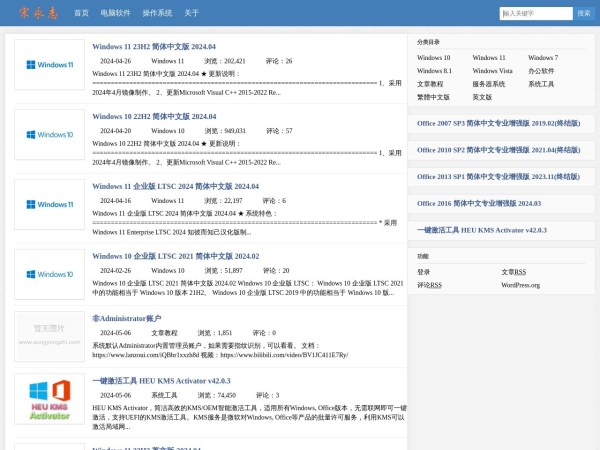Open Windows 10 22H2 简体中文版 thumbnail
Viewport: 600px width, 450px height.
pyautogui.click(x=49, y=134)
